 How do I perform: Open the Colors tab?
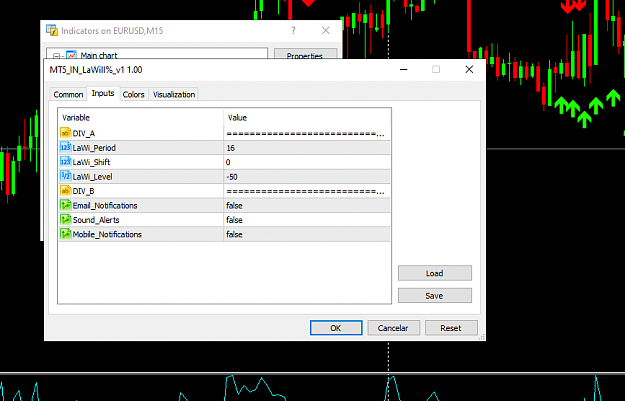pyautogui.click(x=134, y=94)
